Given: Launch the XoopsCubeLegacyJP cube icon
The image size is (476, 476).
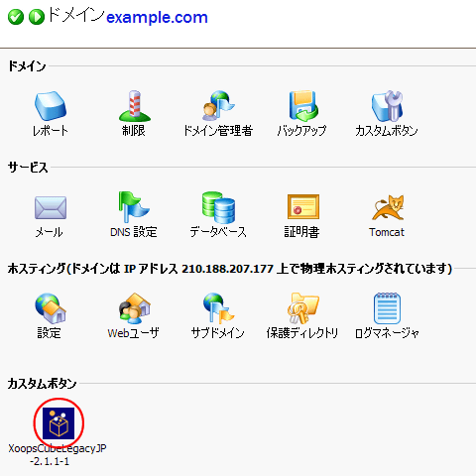Looking at the screenshot, I should pyautogui.click(x=59, y=423).
